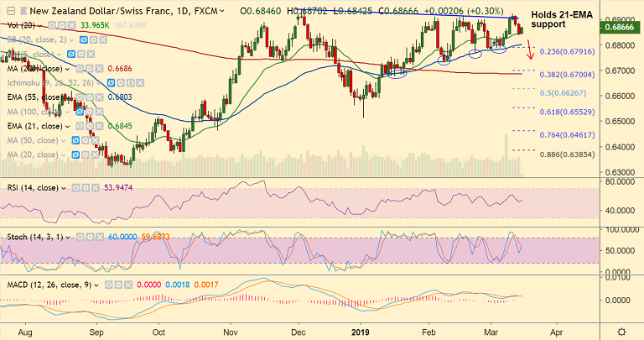
Task: Hide the MACD (12, 26, close, 9) indicator
Action: coord(108,285)
